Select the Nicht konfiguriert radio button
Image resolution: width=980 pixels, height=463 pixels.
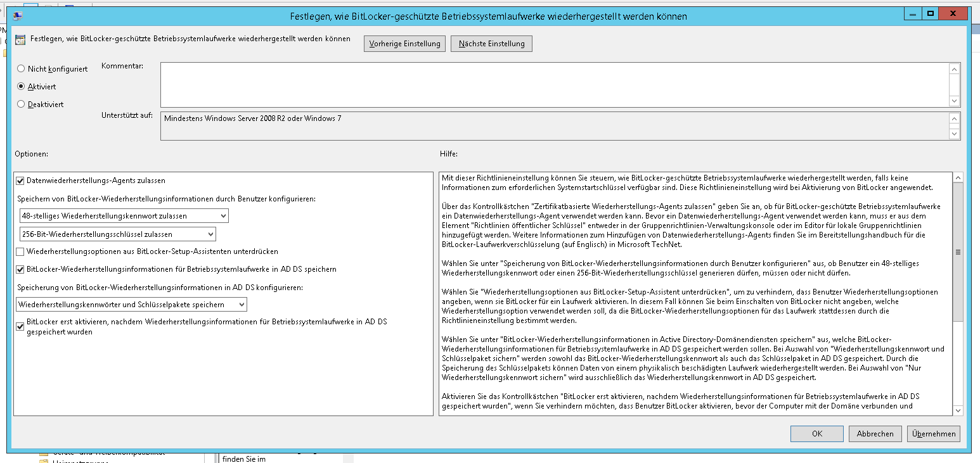[x=22, y=68]
